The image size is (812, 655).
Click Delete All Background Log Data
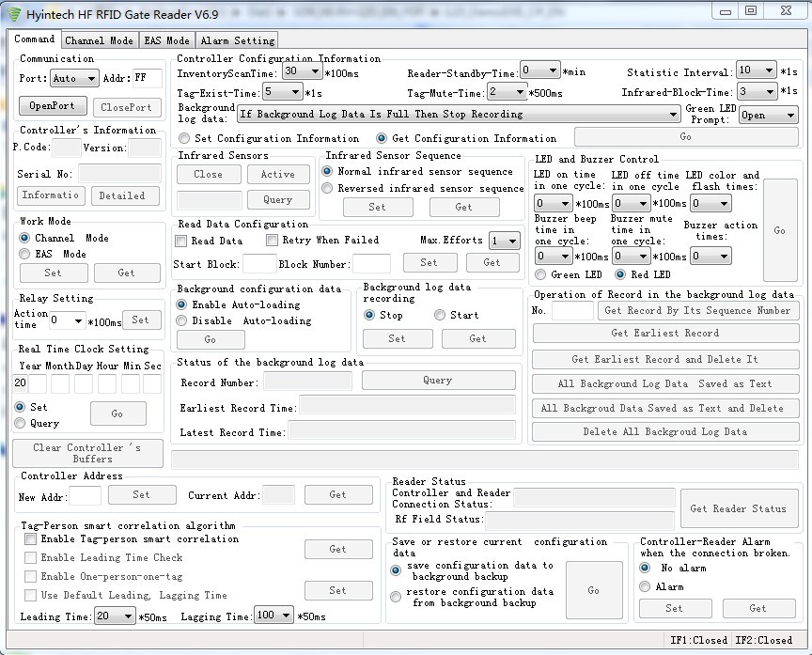pos(665,432)
